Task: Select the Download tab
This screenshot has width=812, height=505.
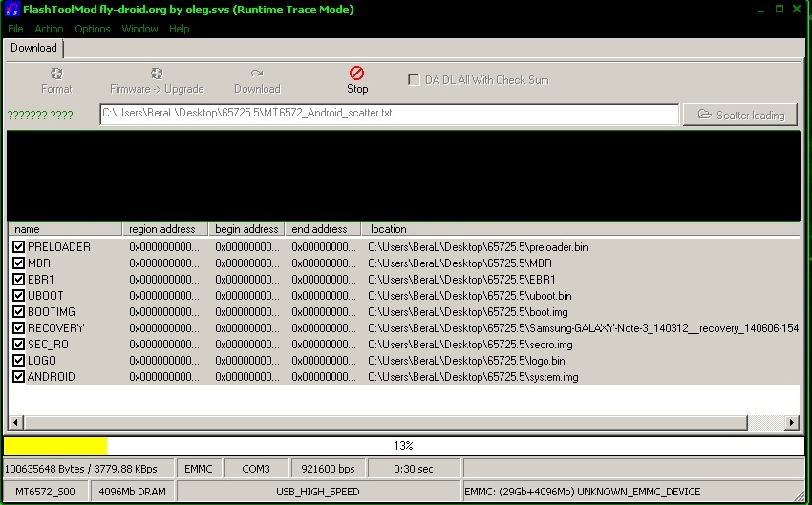Action: tap(33, 48)
